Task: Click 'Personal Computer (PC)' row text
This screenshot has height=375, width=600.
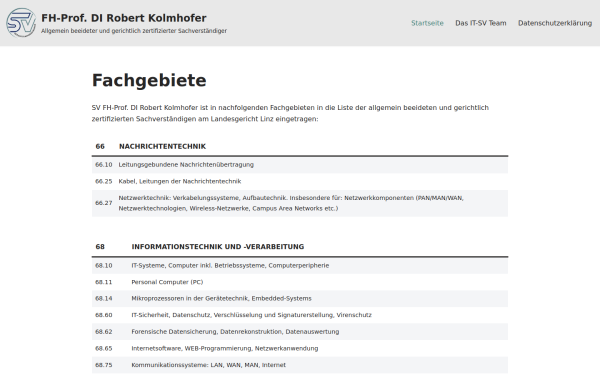Action: pos(167,282)
